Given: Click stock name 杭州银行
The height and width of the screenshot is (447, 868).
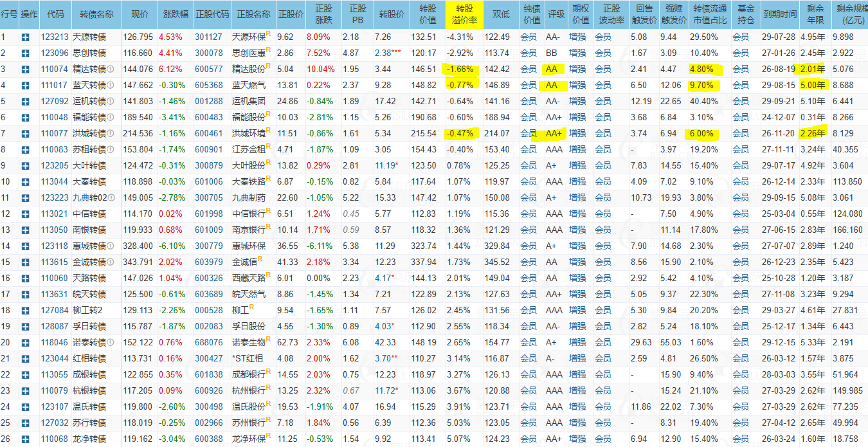Looking at the screenshot, I should (x=248, y=391).
